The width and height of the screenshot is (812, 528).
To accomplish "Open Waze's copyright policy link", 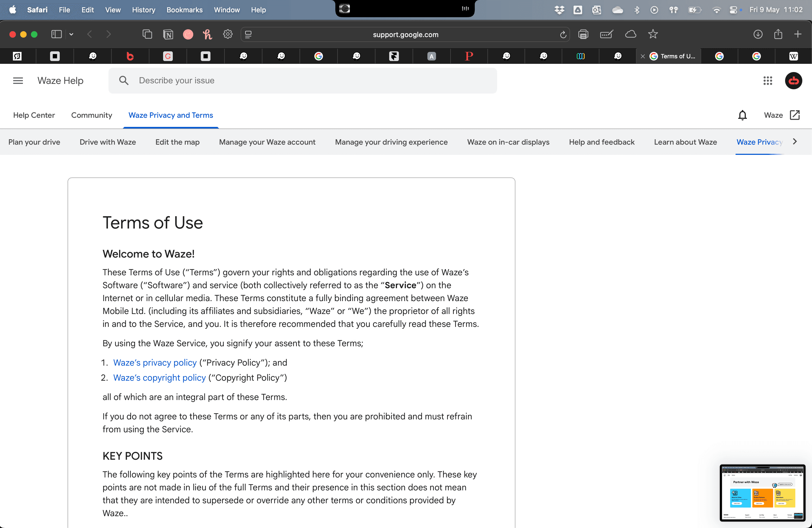I will click(159, 377).
